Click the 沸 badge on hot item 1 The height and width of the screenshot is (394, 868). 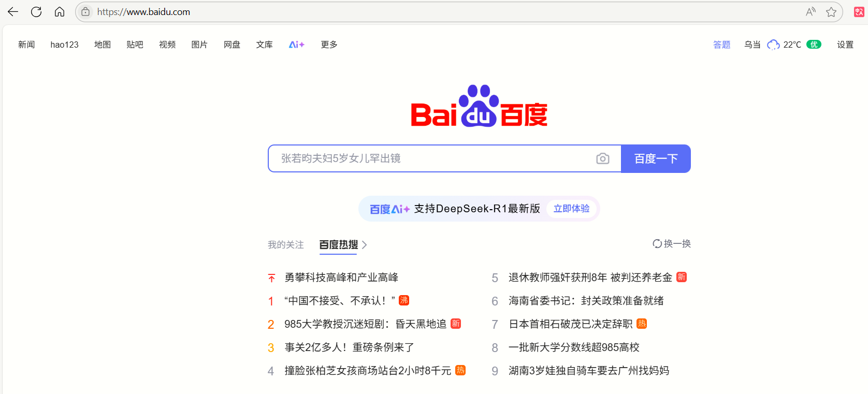click(404, 300)
